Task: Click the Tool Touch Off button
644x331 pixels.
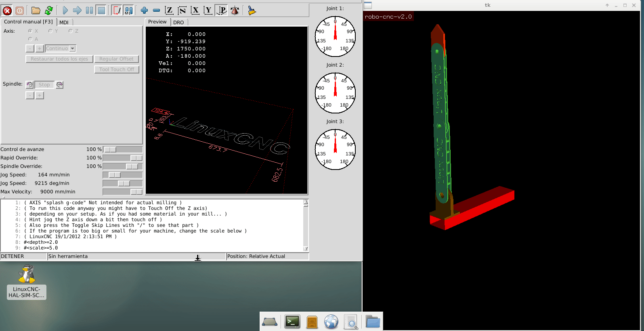Action: point(117,69)
